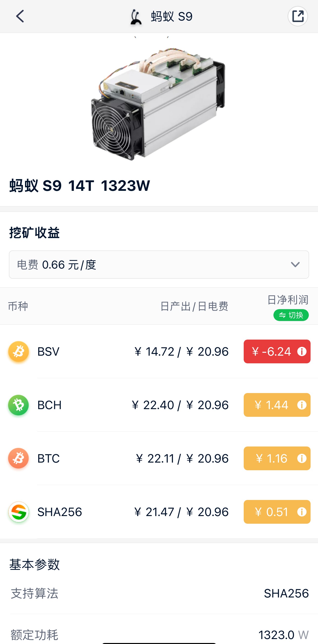This screenshot has width=318, height=644.
Task: Select the BCH coin icon
Action: [x=19, y=405]
